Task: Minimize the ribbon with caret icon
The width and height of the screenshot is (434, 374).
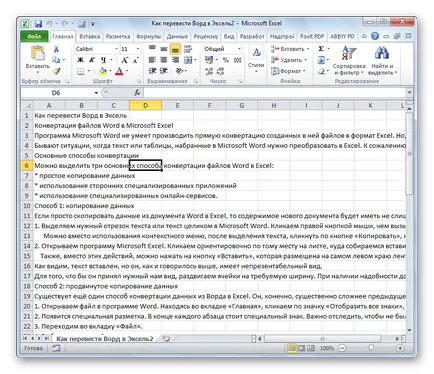Action: point(364,36)
